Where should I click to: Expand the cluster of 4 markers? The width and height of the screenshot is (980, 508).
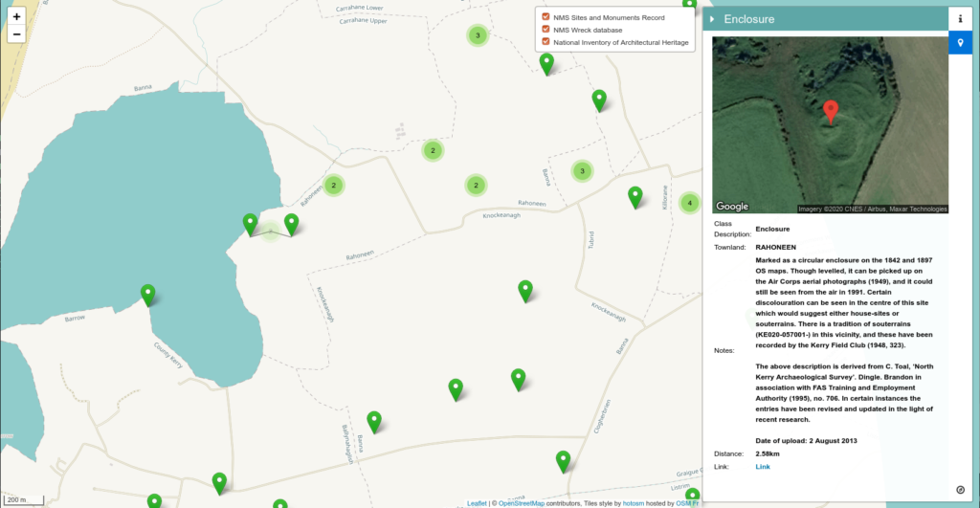(689, 203)
